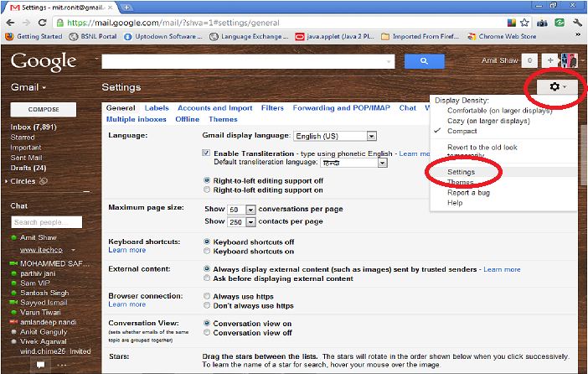This screenshot has height=374, width=588.
Task: Click the blue search magnifier button
Action: (424, 61)
